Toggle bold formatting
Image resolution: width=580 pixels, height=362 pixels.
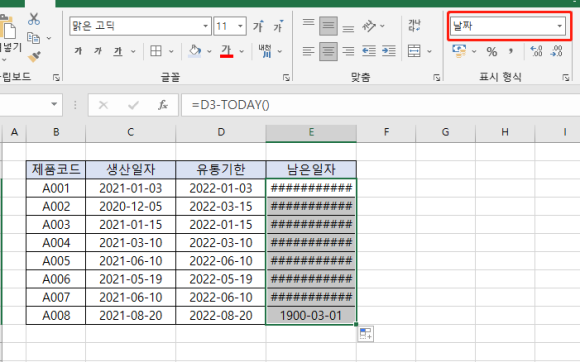click(78, 51)
